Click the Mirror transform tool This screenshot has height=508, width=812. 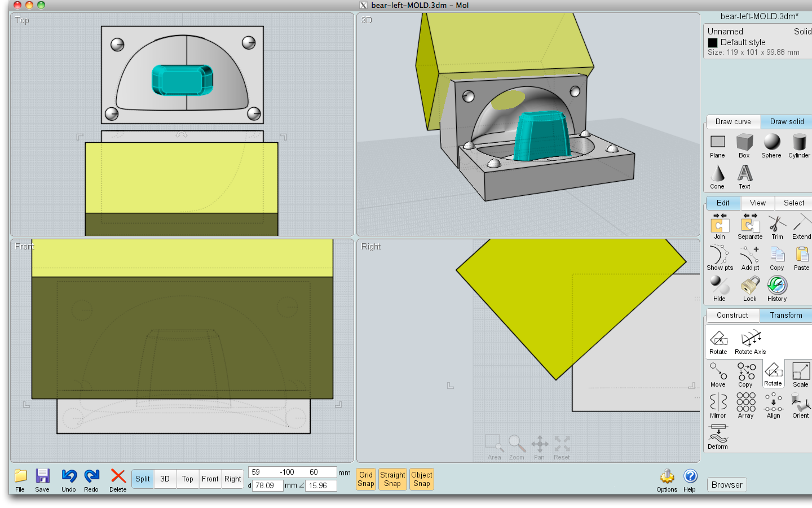point(718,406)
